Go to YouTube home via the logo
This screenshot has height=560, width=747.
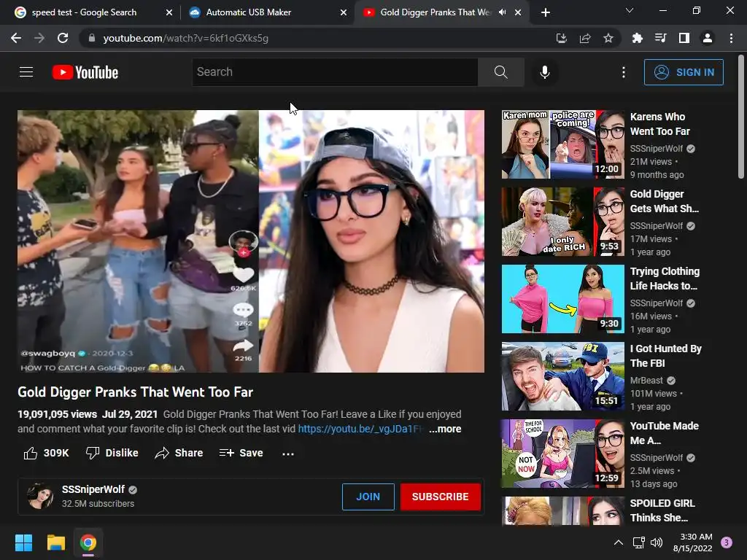[85, 72]
